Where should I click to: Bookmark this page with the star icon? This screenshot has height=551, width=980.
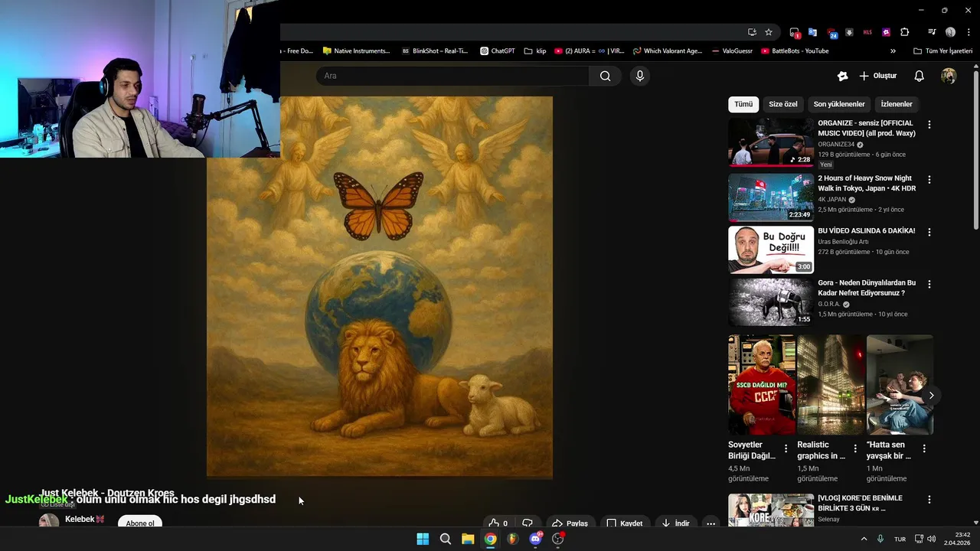[x=769, y=32]
